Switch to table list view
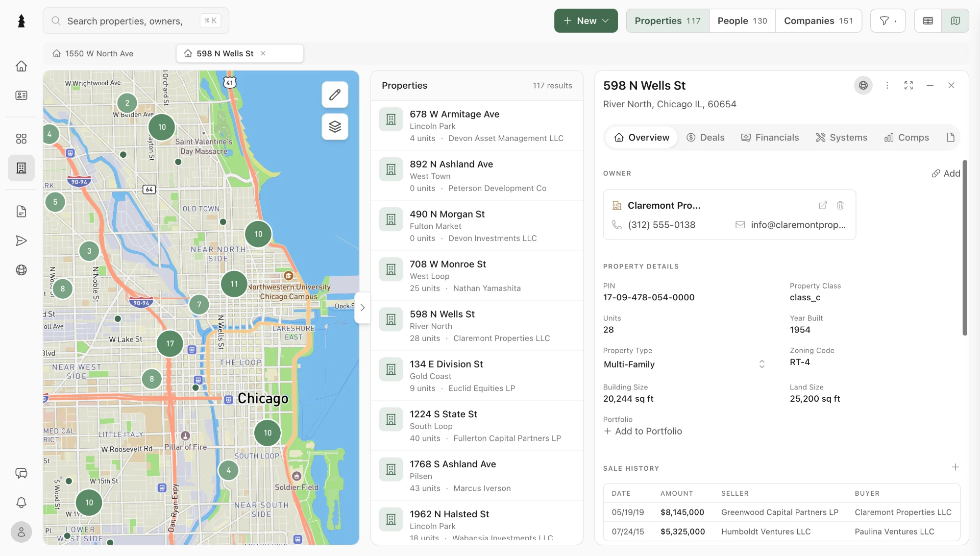This screenshot has height=556, width=980. 928,21
